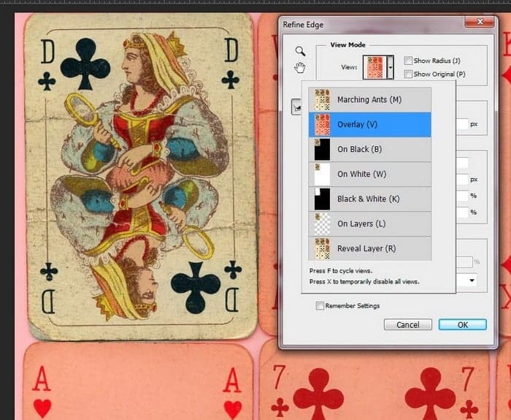Enable Show Original (P) checkbox

tap(408, 74)
